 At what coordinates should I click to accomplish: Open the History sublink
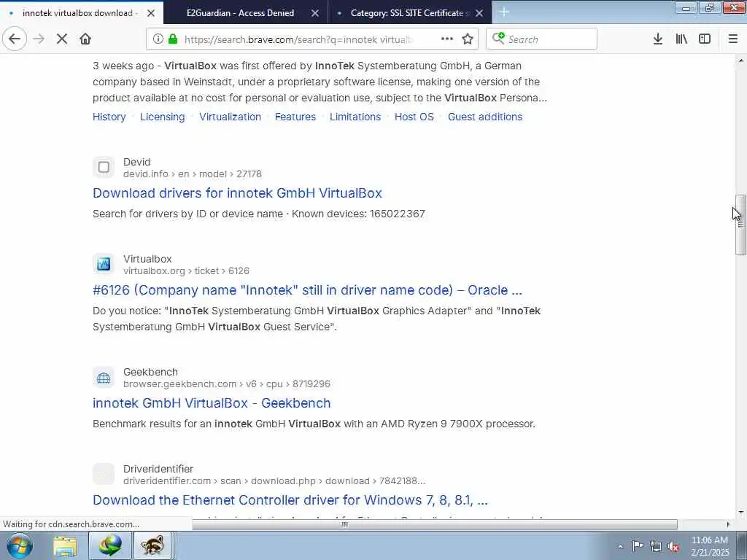[x=109, y=117]
